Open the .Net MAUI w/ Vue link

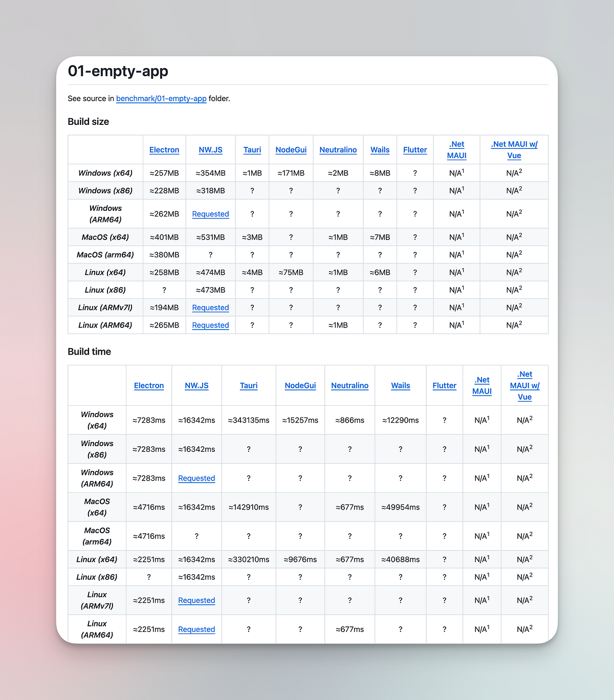tap(514, 149)
